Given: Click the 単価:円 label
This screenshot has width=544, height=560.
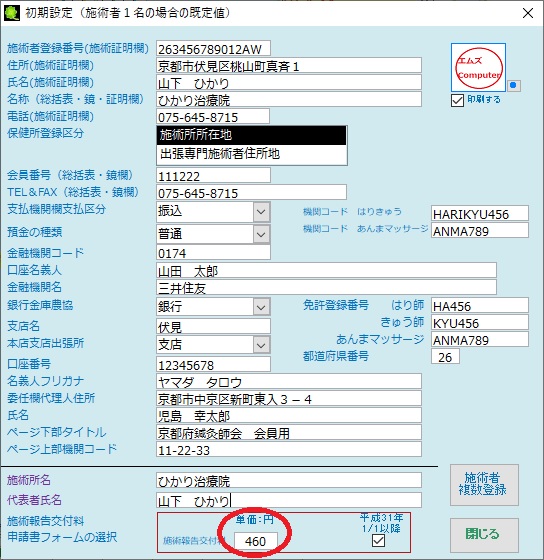Looking at the screenshot, I should [x=254, y=519].
